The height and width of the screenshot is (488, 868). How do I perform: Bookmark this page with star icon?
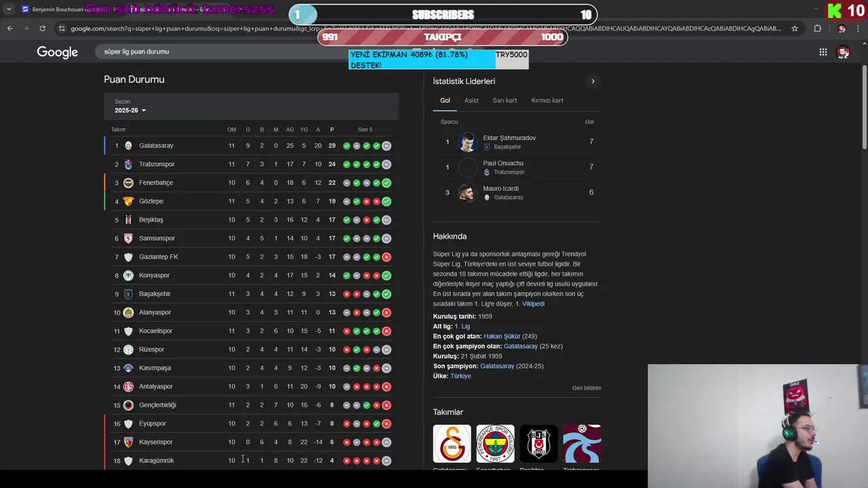795,28
